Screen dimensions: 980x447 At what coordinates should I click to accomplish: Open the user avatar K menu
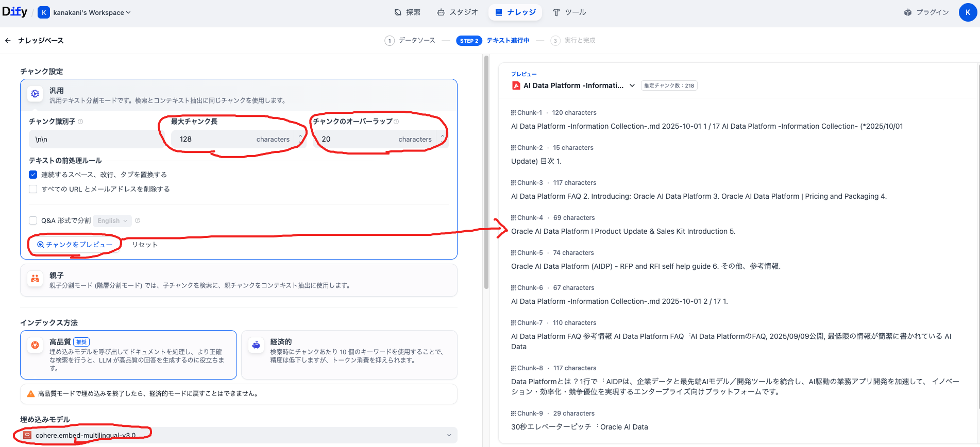(968, 12)
